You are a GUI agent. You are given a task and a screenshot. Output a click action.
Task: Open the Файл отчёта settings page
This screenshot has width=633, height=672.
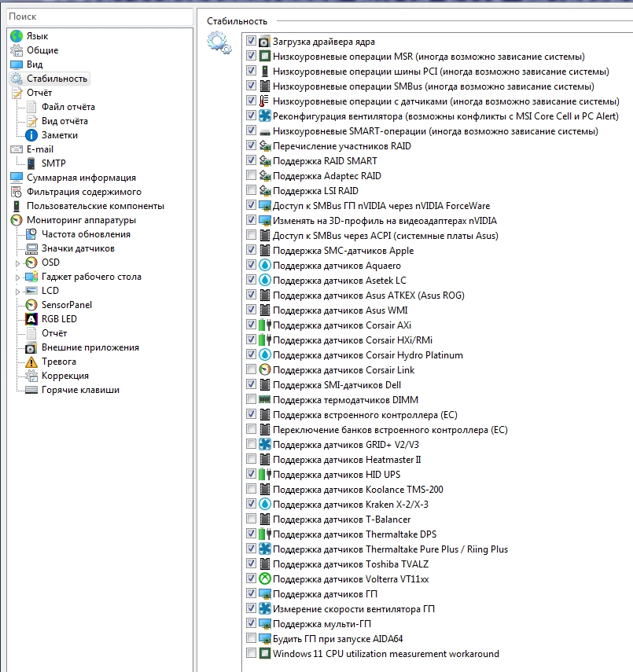click(x=68, y=107)
